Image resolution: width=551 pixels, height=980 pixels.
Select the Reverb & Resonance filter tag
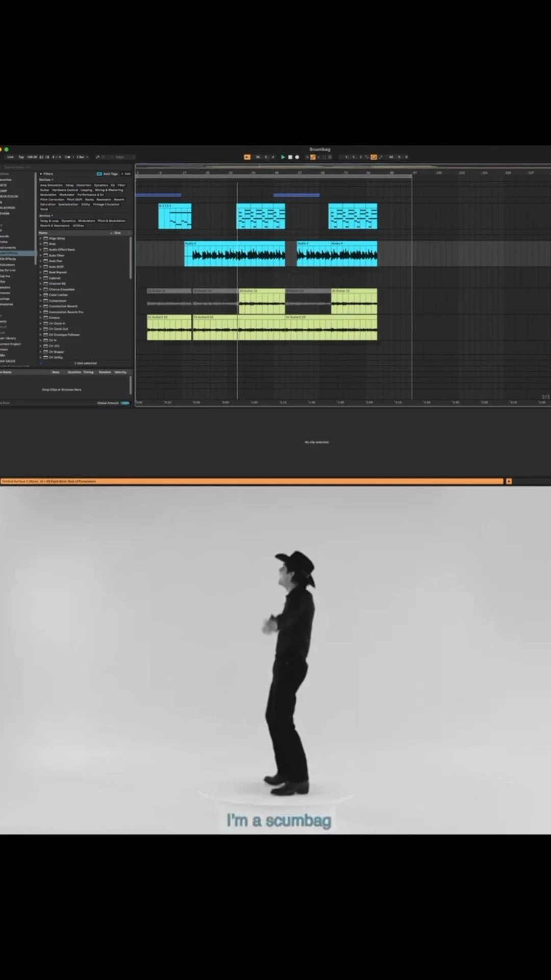tap(55, 226)
